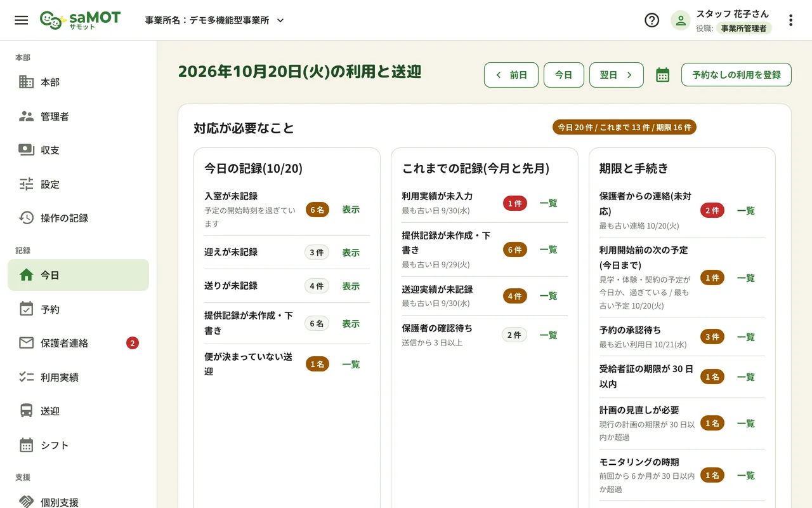Image resolution: width=812 pixels, height=508 pixels.
Task: Open the user avatar profile icon
Action: [x=681, y=20]
